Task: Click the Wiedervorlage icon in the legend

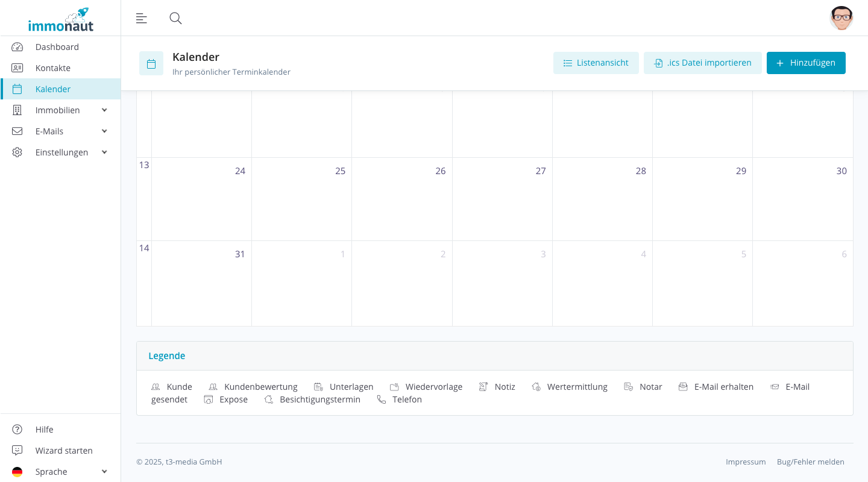Action: point(395,386)
